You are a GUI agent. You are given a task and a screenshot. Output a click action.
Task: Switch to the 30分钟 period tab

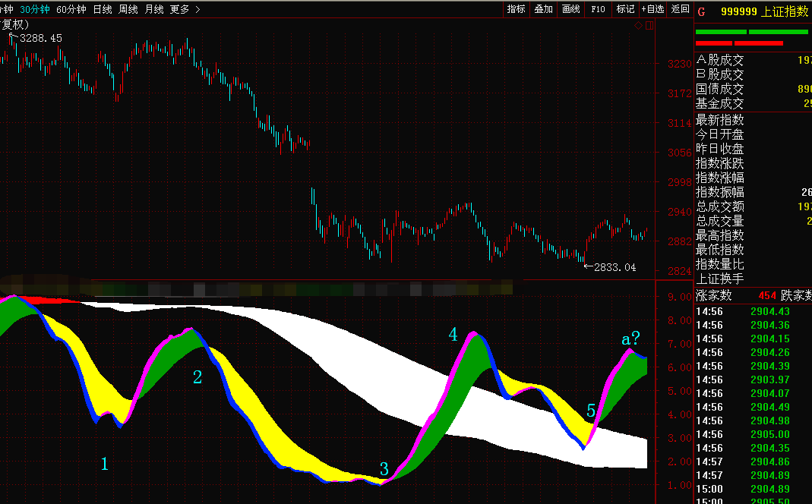pos(35,9)
